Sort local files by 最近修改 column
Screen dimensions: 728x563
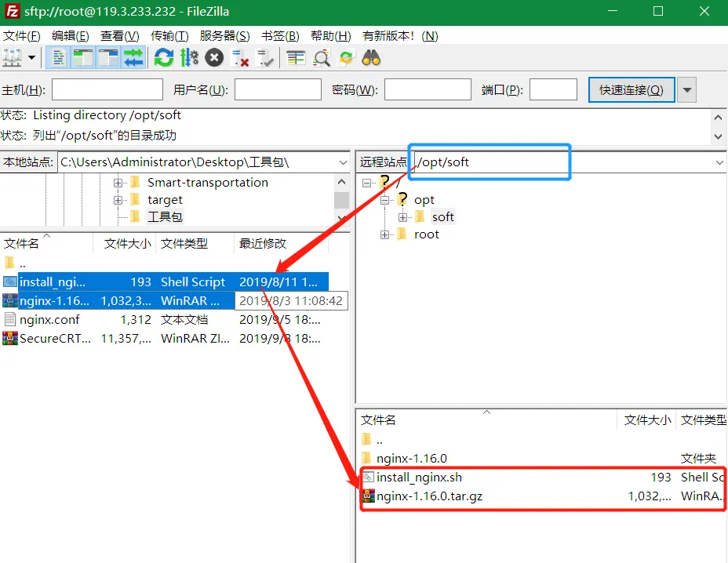(x=281, y=244)
